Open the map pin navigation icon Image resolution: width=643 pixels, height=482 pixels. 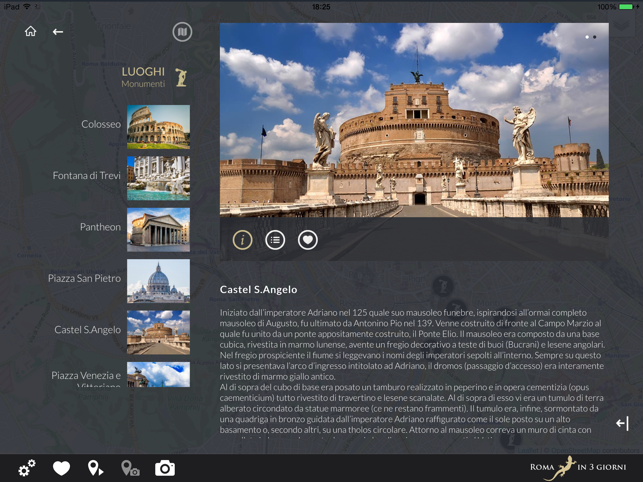click(96, 468)
